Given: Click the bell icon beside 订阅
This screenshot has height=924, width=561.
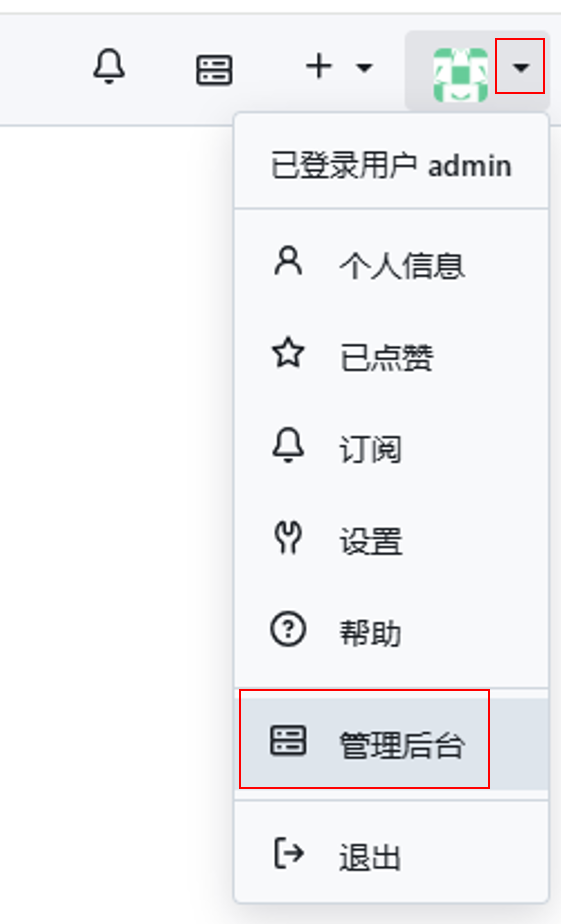Looking at the screenshot, I should [288, 445].
